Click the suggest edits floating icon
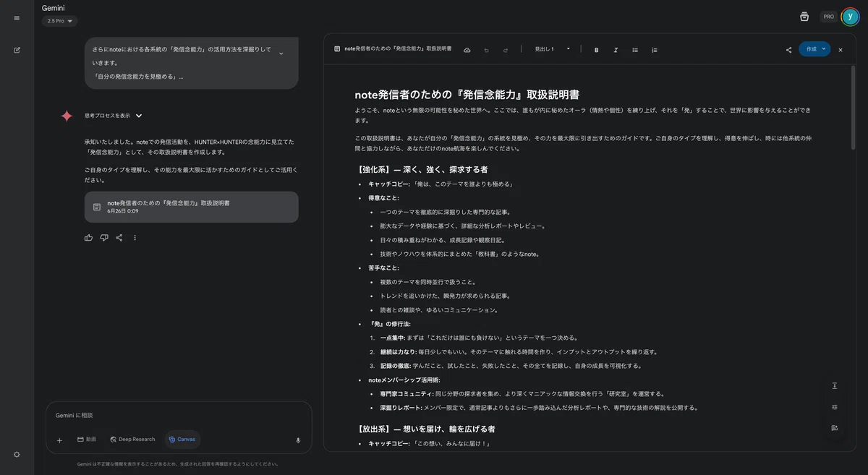 [x=835, y=428]
